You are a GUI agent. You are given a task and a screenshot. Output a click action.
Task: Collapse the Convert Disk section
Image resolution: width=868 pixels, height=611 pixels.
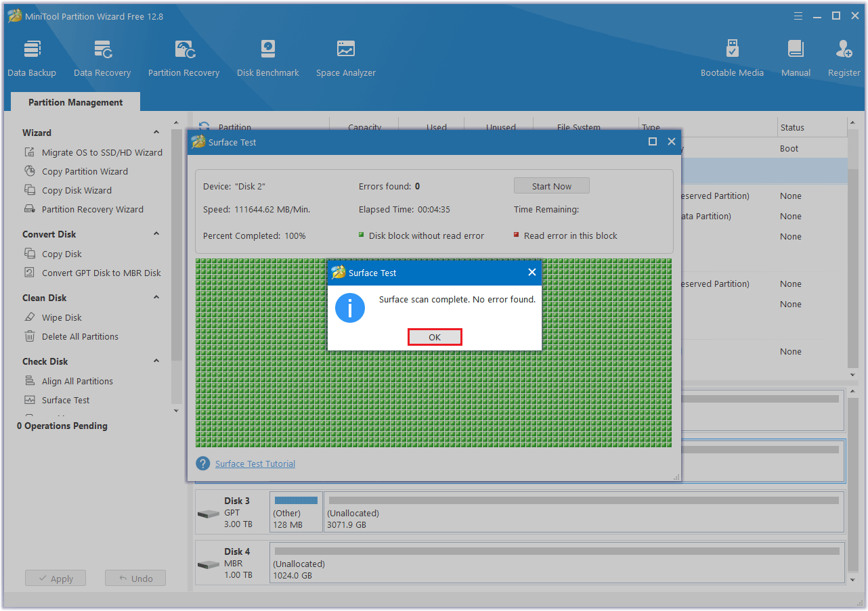156,234
